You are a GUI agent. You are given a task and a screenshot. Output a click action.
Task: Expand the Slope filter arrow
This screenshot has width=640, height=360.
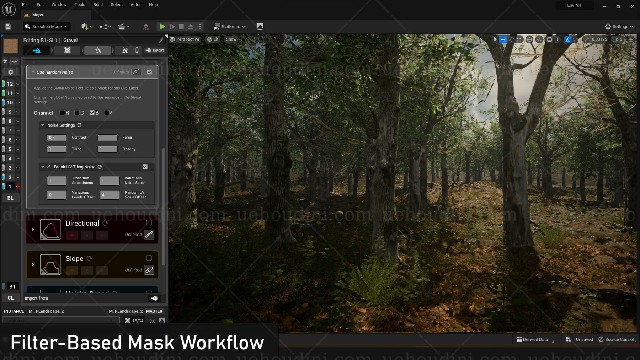tap(33, 264)
